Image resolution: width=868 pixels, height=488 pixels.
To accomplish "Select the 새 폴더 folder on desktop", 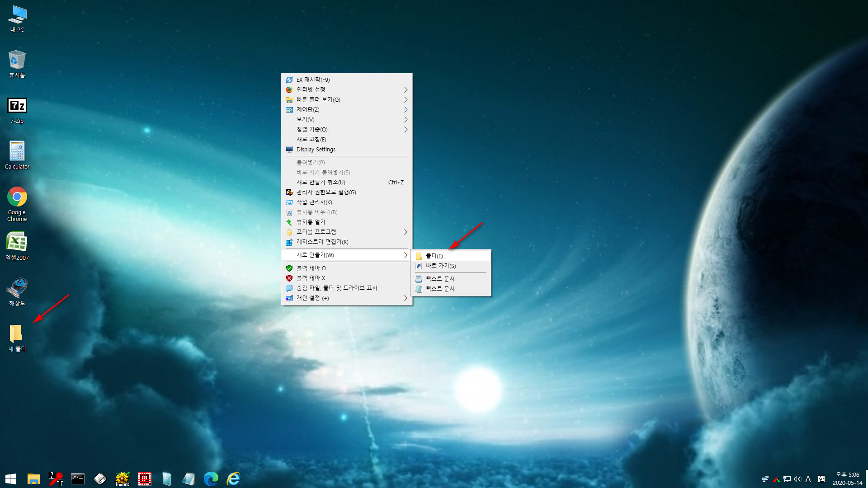I will pyautogui.click(x=17, y=338).
